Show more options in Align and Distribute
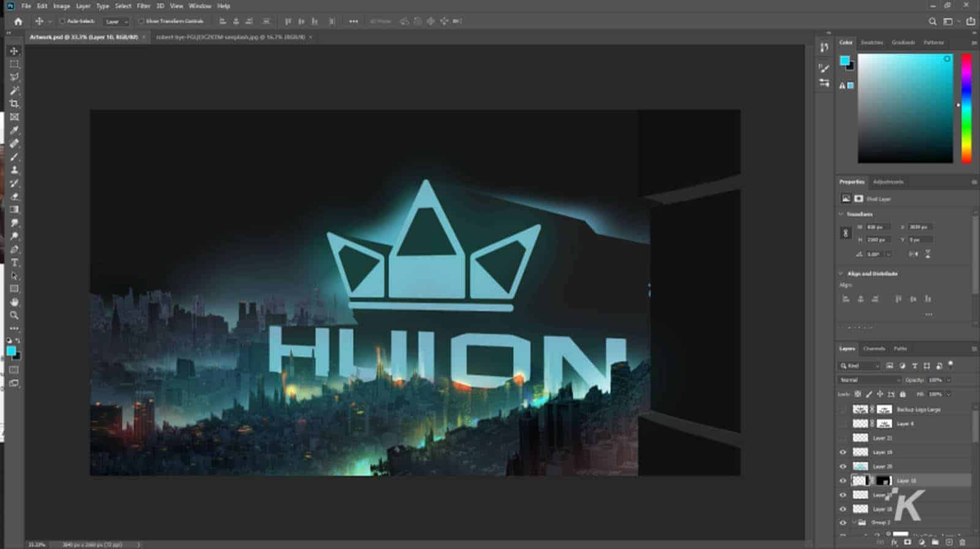Image resolution: width=980 pixels, height=549 pixels. coord(929,314)
